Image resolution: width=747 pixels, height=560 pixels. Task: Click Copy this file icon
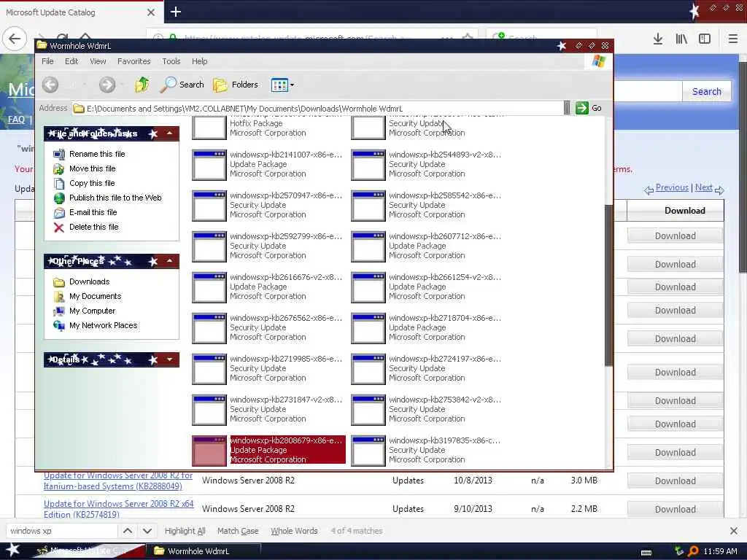[x=59, y=183]
